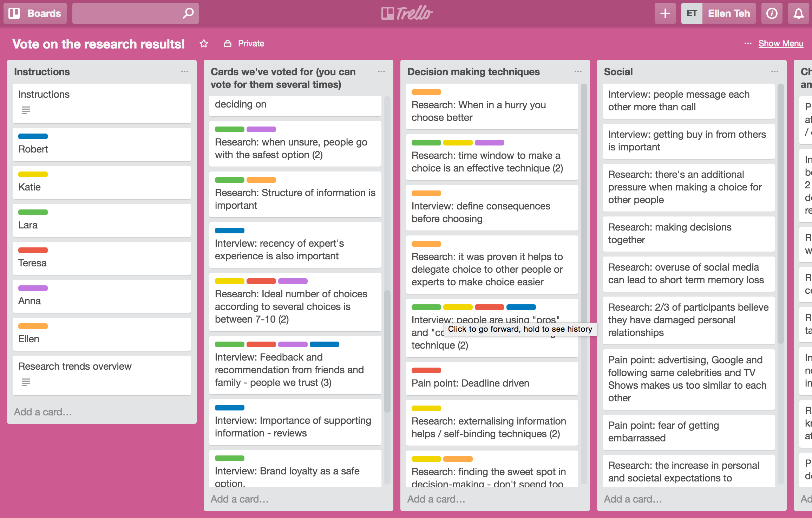This screenshot has width=812, height=518.
Task: Click the plus create button
Action: pyautogui.click(x=665, y=13)
